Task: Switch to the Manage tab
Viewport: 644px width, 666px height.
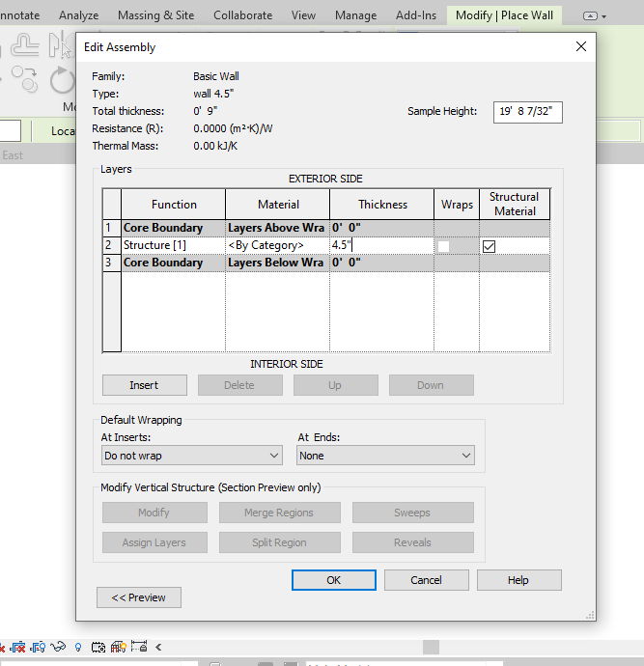Action: [x=355, y=15]
